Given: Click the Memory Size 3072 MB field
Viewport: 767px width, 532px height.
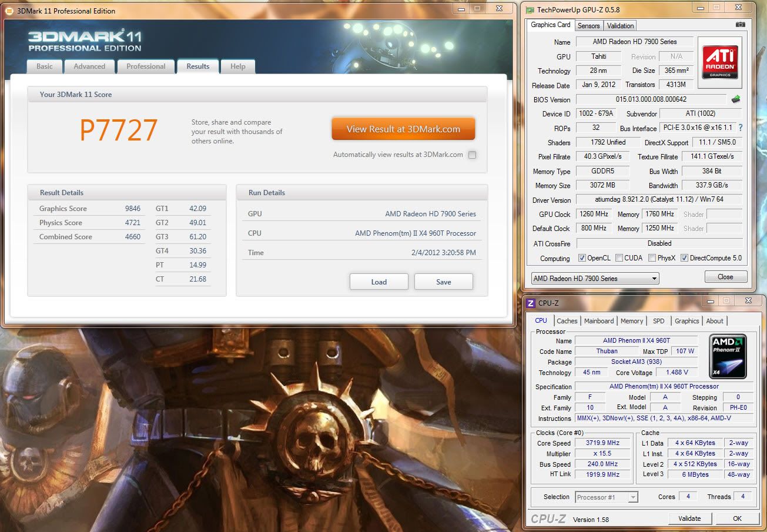Looking at the screenshot, I should point(602,185).
